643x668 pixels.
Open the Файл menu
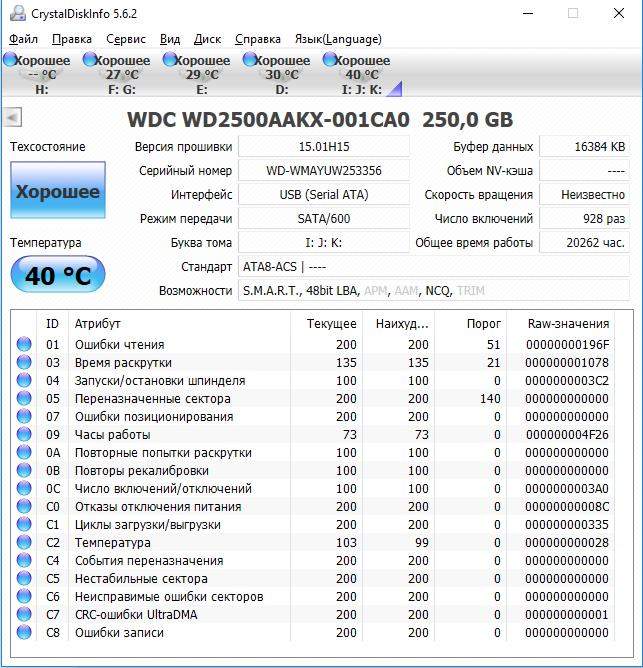point(23,39)
